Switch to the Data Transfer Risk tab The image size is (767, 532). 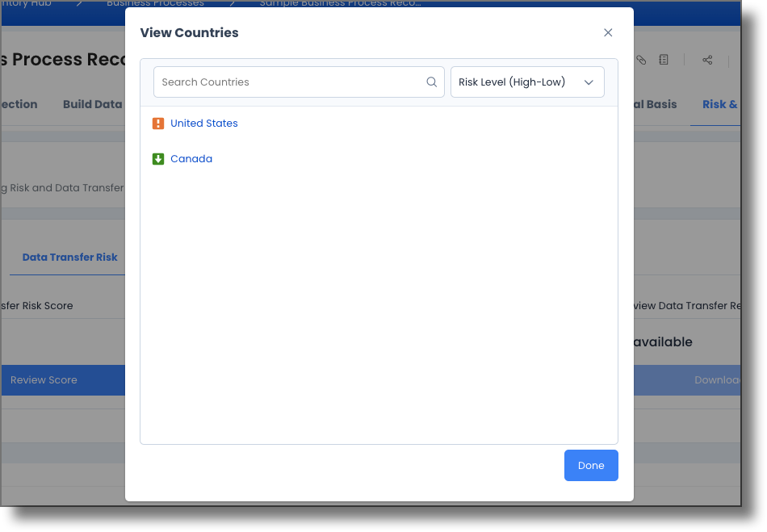(69, 257)
